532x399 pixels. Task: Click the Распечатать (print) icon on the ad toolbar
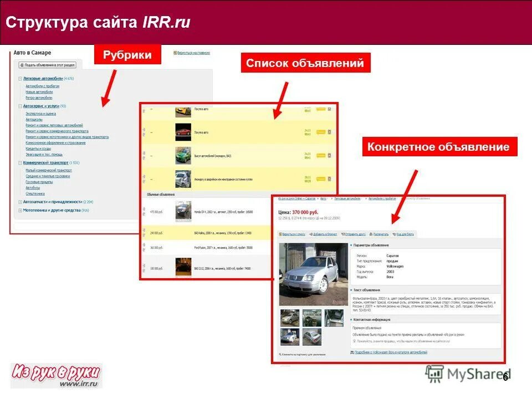[x=371, y=233]
